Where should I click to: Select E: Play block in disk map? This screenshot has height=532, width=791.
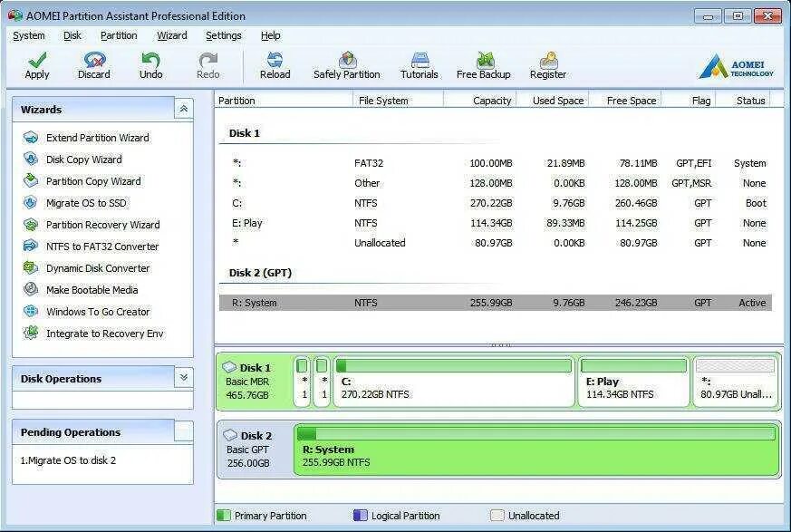633,382
